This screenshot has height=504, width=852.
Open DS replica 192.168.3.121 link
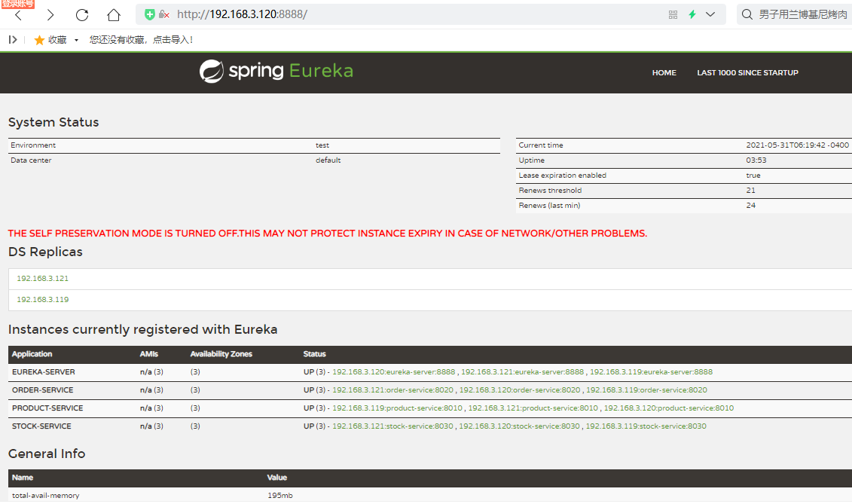(x=42, y=279)
